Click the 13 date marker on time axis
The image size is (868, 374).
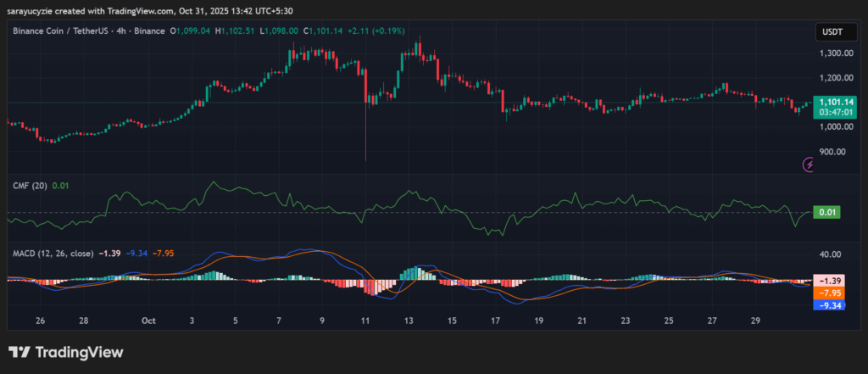[409, 321]
